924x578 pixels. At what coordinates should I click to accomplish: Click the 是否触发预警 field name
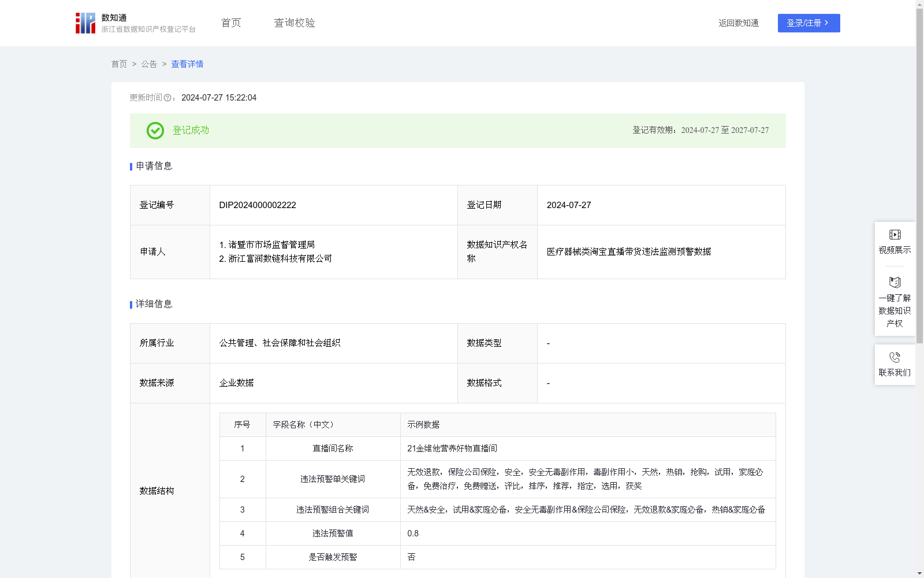(x=333, y=557)
